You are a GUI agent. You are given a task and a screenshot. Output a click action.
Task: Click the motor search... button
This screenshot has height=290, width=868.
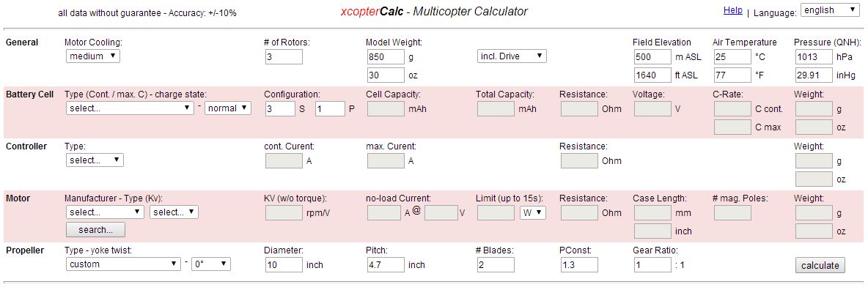(95, 229)
